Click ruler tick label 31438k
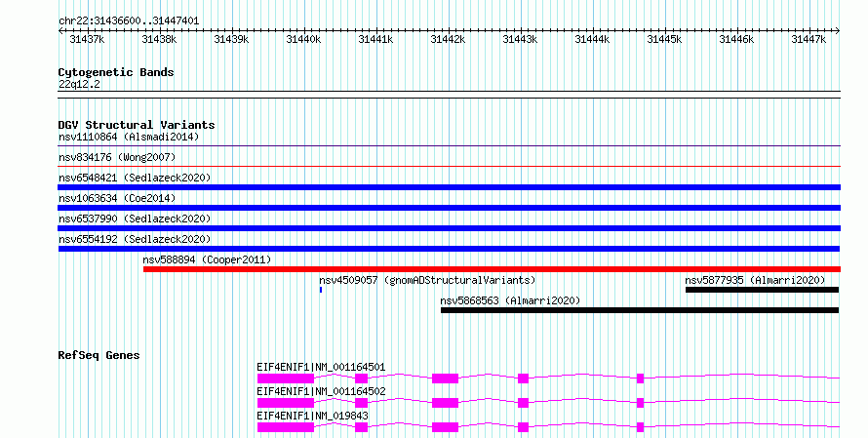 tap(159, 40)
